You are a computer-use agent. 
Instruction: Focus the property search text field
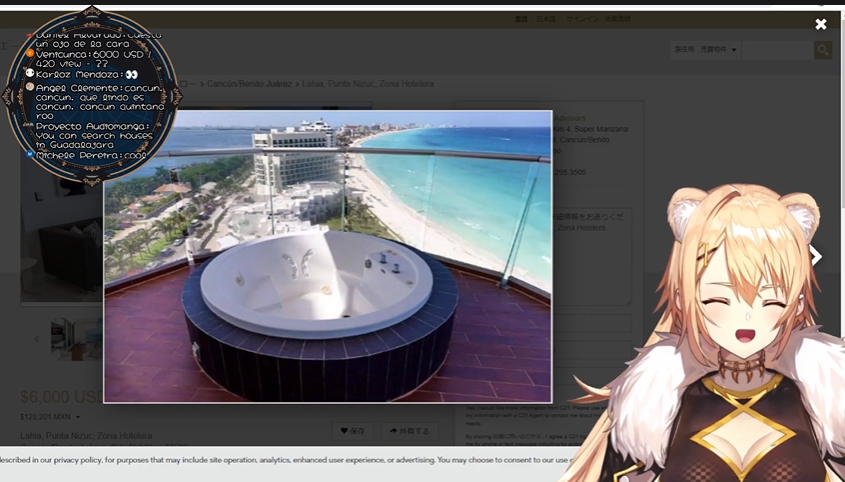pos(777,50)
